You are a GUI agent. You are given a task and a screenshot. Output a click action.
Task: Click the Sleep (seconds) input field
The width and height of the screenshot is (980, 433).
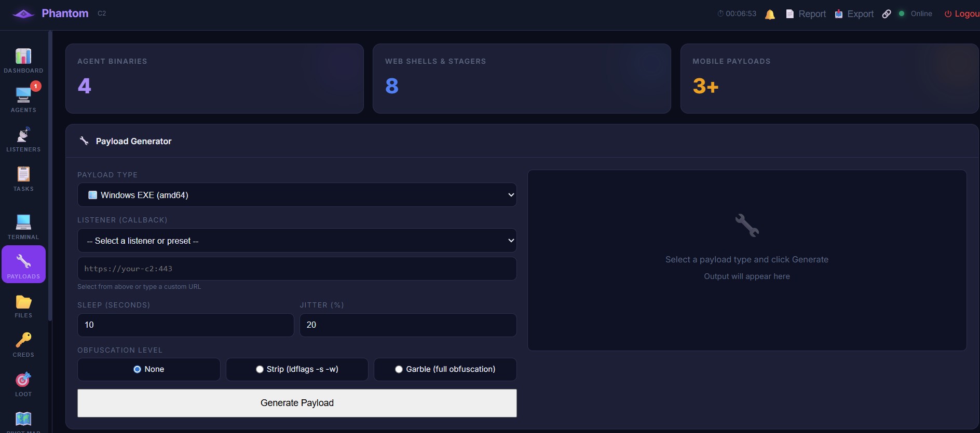point(186,325)
